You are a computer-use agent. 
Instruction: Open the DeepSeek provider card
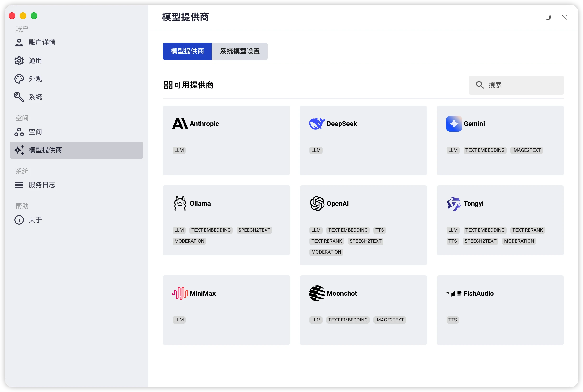pyautogui.click(x=363, y=141)
